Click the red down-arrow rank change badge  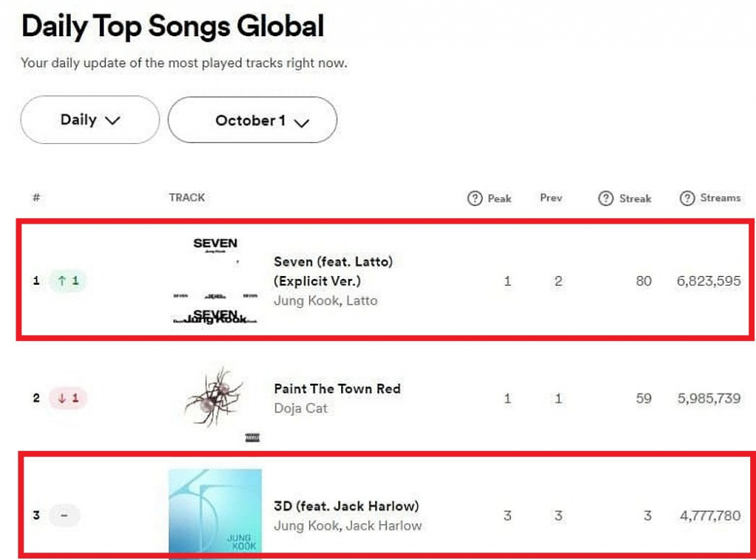pyautogui.click(x=68, y=398)
